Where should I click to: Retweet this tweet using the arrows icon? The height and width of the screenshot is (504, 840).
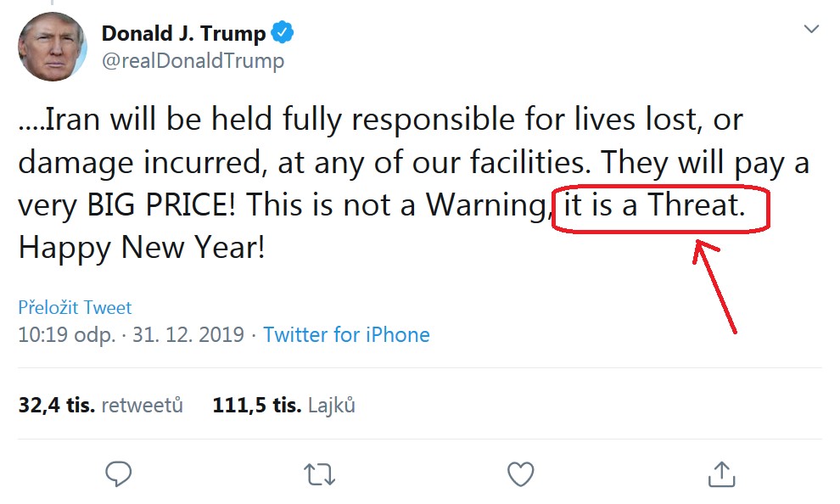click(319, 473)
